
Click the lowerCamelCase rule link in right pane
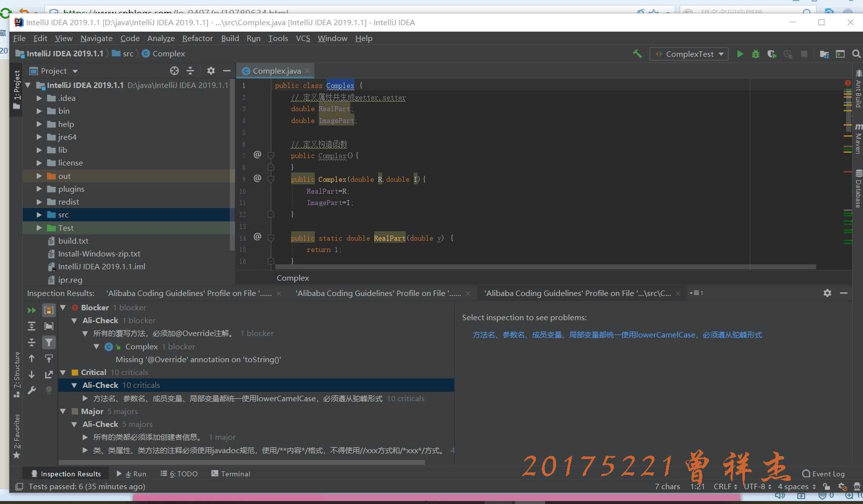[x=617, y=335]
